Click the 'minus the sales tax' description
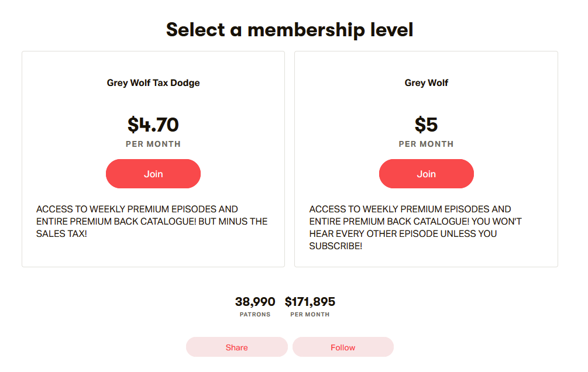 pos(152,221)
